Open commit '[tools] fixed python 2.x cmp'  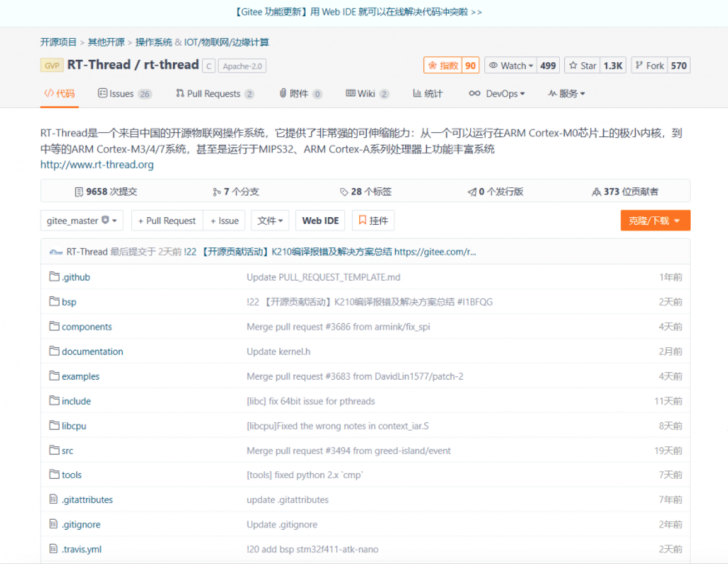(x=305, y=475)
